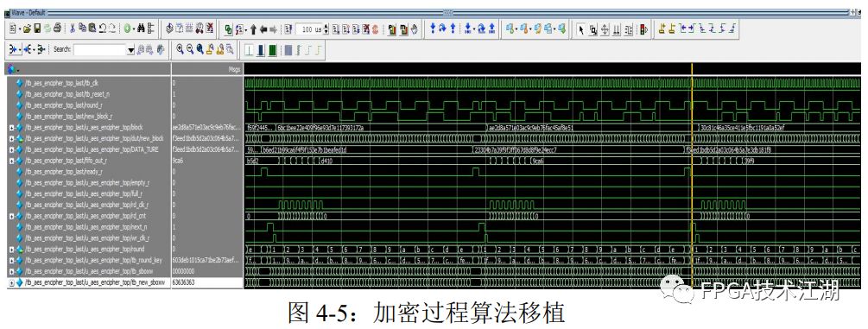The height and width of the screenshot is (329, 868).
Task: Expand the u_aes_encipher_top/block signal bus
Action: coord(12,128)
